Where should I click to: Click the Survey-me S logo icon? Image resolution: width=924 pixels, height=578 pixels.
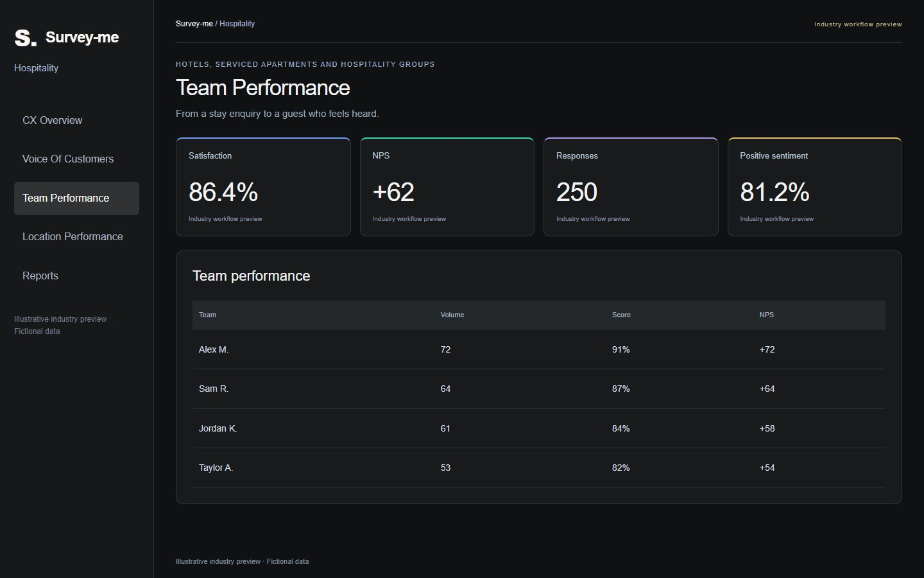click(26, 38)
